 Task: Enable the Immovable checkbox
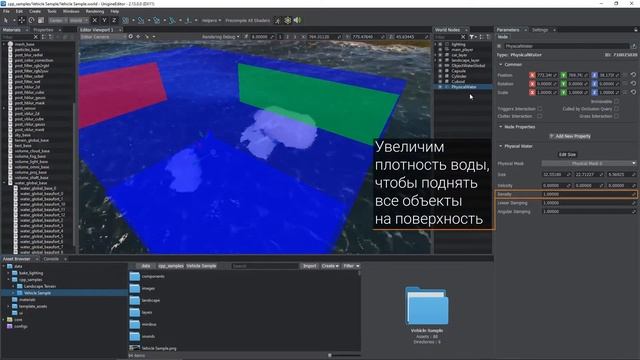coord(616,101)
